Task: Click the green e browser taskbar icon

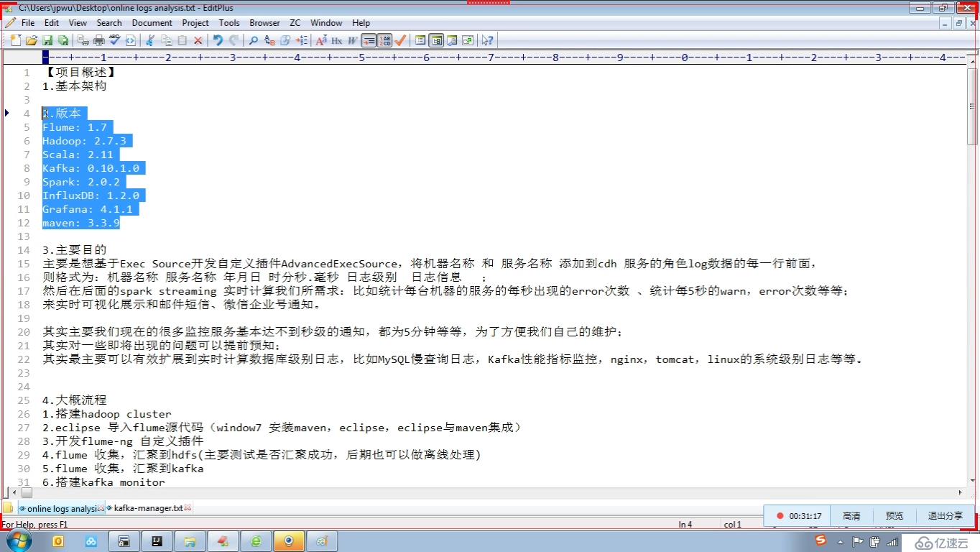Action: click(256, 541)
